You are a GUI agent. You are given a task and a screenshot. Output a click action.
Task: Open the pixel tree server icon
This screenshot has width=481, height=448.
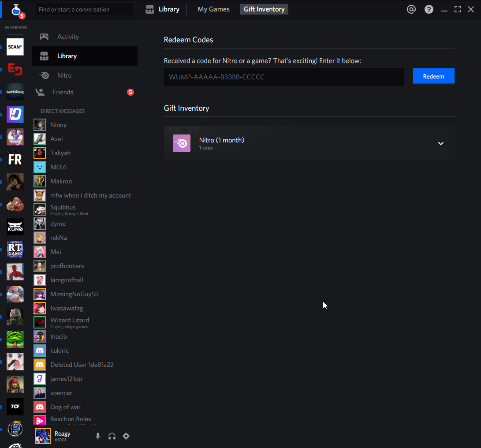(15, 339)
